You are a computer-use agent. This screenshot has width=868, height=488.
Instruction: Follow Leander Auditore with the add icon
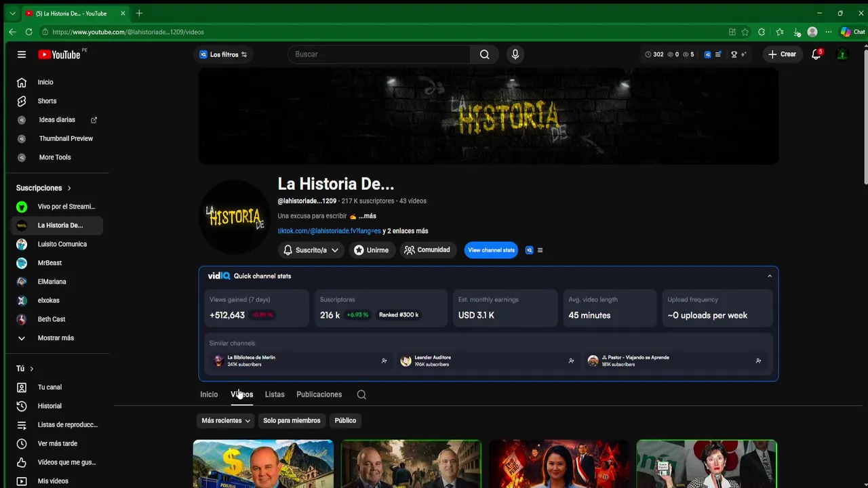point(571,361)
